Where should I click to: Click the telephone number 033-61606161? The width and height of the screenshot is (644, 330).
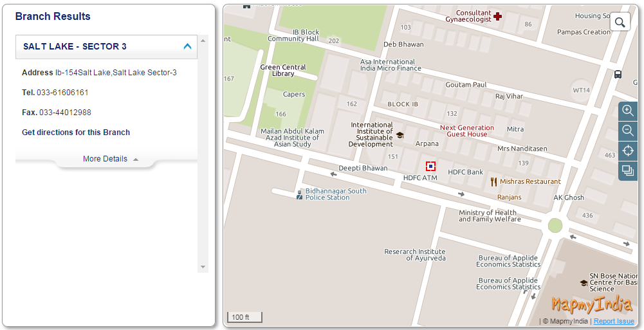pyautogui.click(x=62, y=93)
